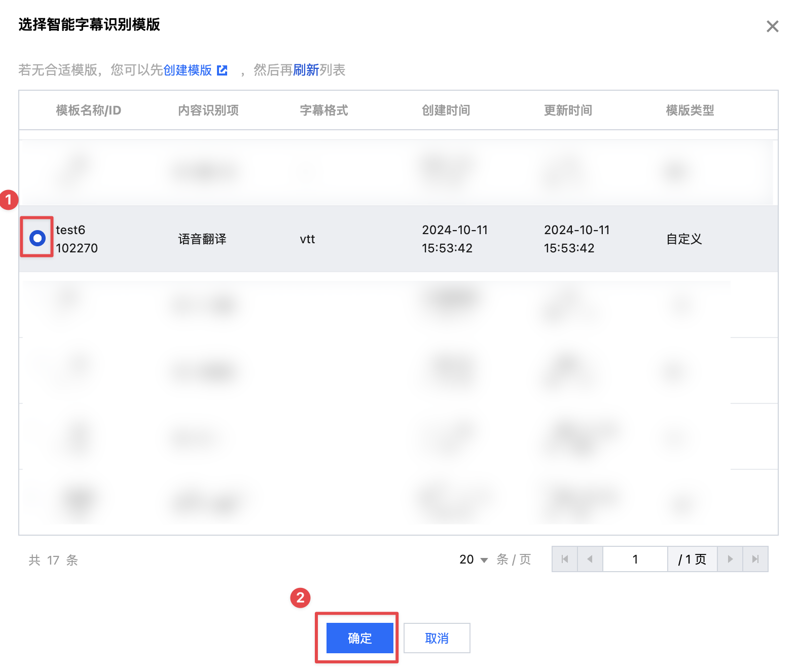Jump to the first page of templates
The image size is (797, 672).
(x=565, y=559)
